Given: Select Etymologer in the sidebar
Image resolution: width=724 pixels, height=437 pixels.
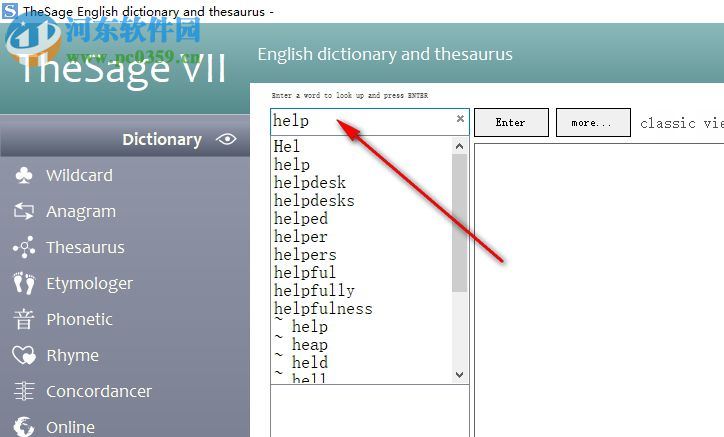Looking at the screenshot, I should (90, 284).
